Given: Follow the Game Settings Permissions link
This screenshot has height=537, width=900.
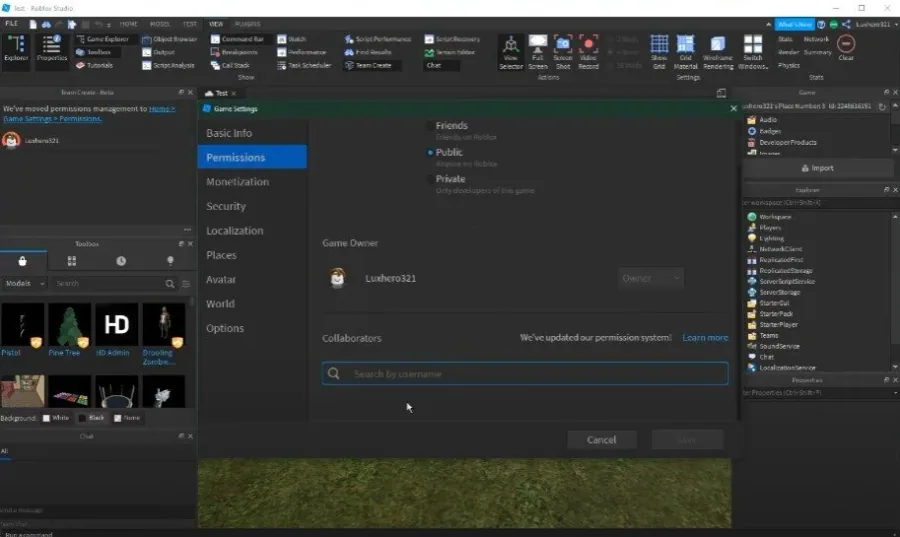Looking at the screenshot, I should 53,119.
